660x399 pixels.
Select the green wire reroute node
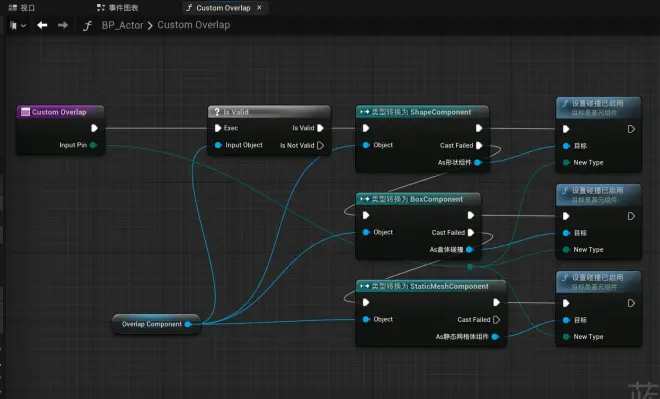click(x=470, y=266)
